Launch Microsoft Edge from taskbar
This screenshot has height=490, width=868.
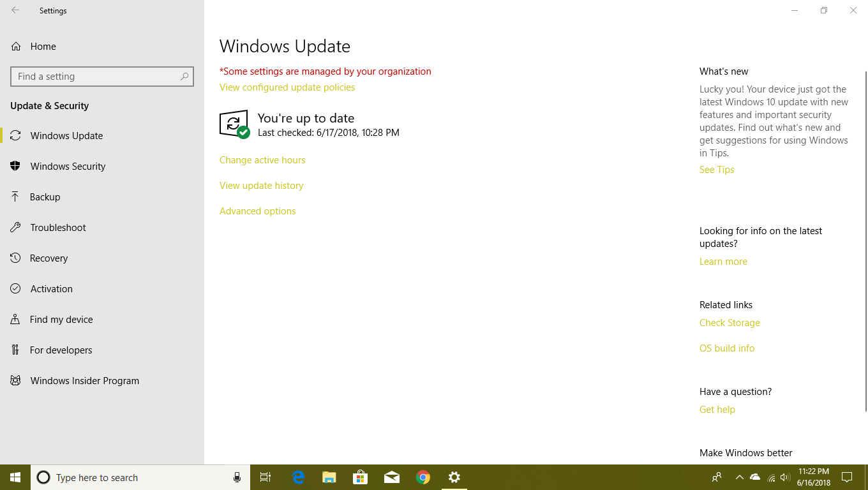pos(297,477)
